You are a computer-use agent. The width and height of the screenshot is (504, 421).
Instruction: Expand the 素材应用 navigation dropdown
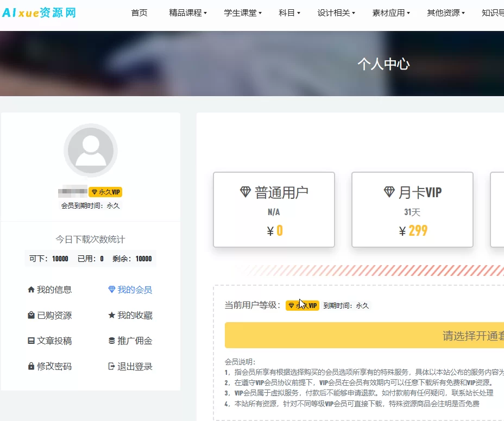[391, 13]
